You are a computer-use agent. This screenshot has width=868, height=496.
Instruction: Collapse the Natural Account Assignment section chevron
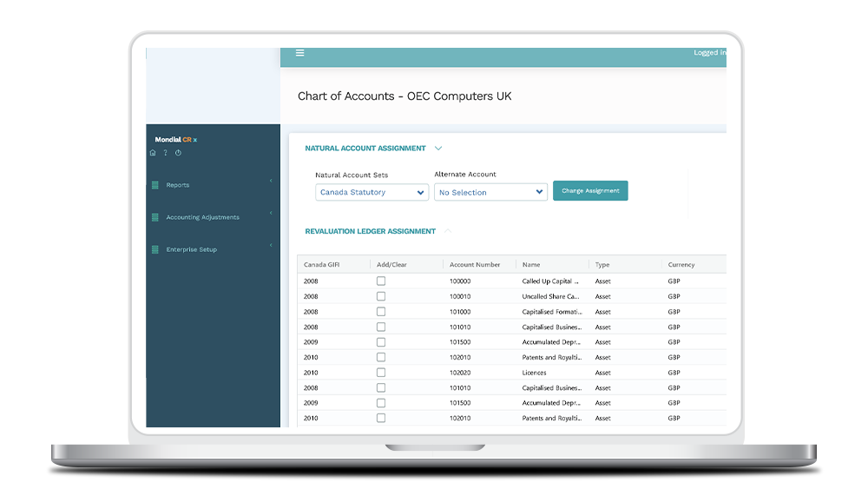[438, 149]
